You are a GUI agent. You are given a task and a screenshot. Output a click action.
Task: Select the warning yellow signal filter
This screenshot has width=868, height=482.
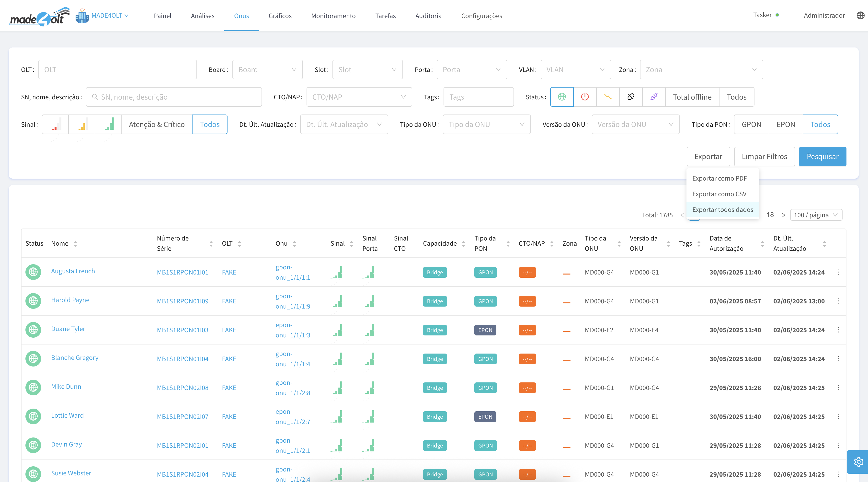pyautogui.click(x=82, y=124)
